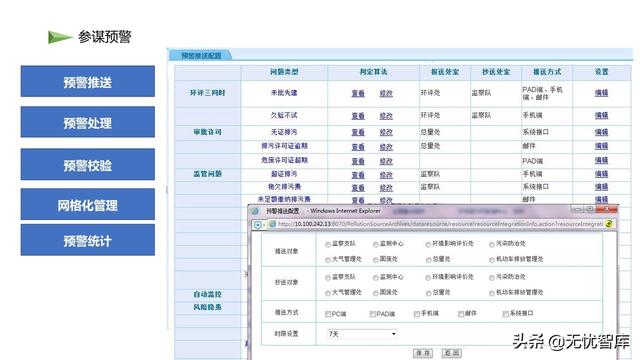Click the refresh icon beside the popup URL
The image size is (640, 360).
pyautogui.click(x=609, y=224)
